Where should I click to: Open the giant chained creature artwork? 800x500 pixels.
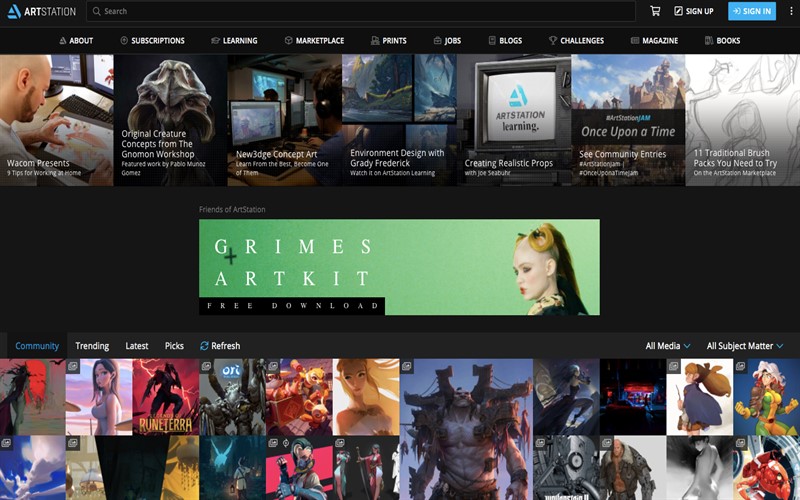pyautogui.click(x=466, y=430)
